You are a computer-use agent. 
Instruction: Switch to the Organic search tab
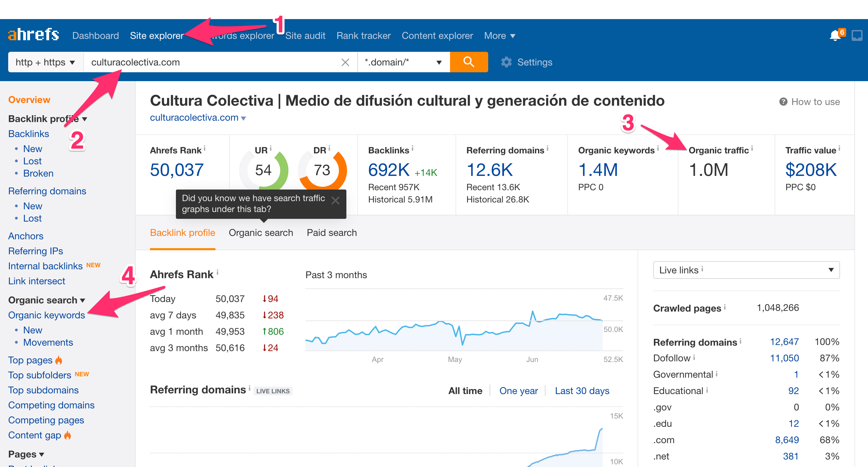[261, 232]
